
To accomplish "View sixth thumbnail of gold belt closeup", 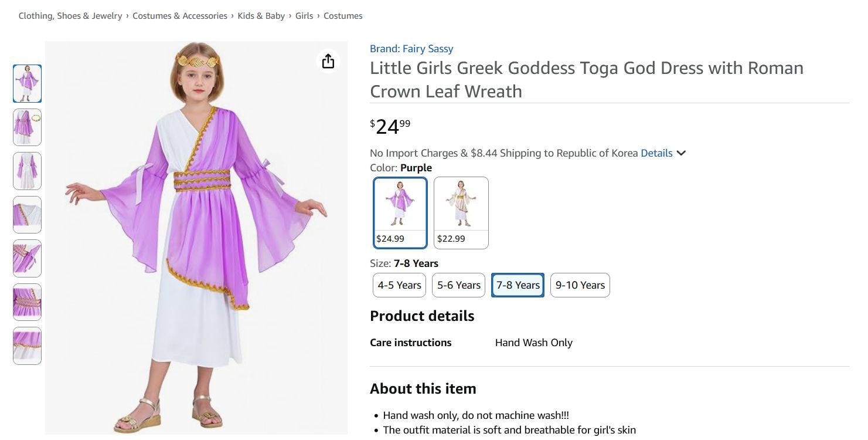I will coord(28,302).
